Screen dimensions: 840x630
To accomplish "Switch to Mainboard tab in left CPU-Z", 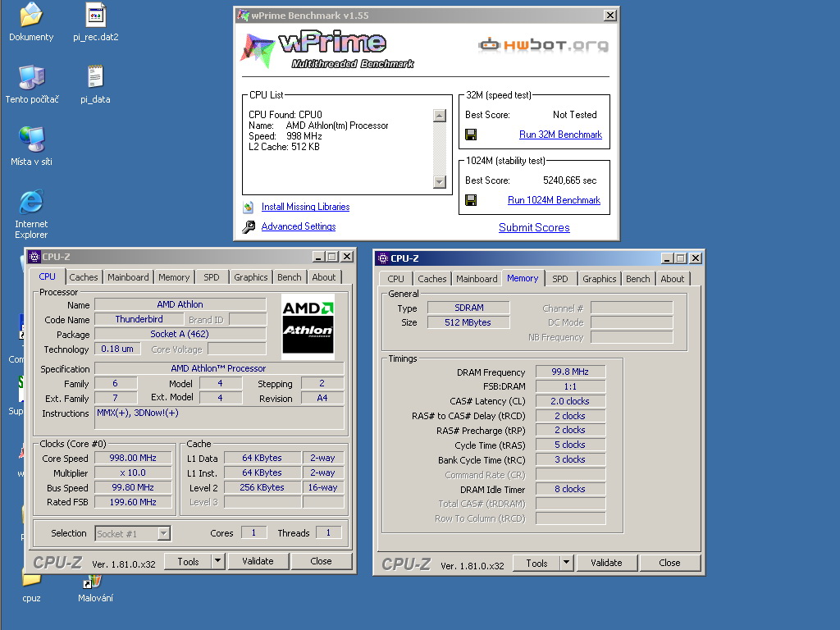I will point(128,277).
